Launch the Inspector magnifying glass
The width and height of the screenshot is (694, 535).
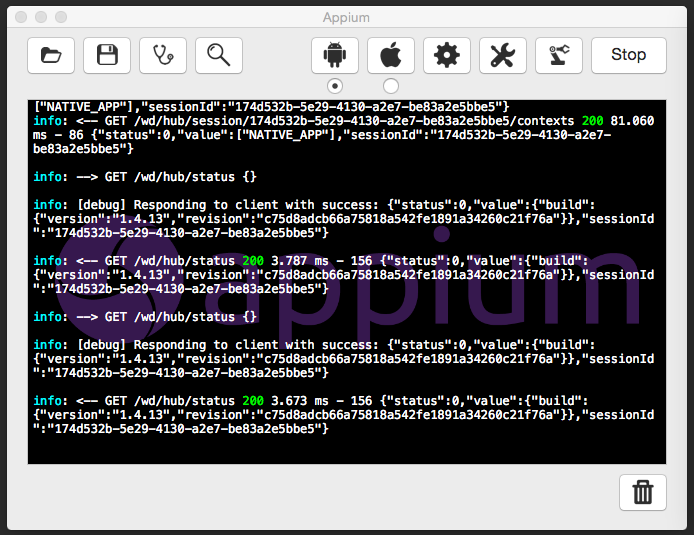(219, 55)
